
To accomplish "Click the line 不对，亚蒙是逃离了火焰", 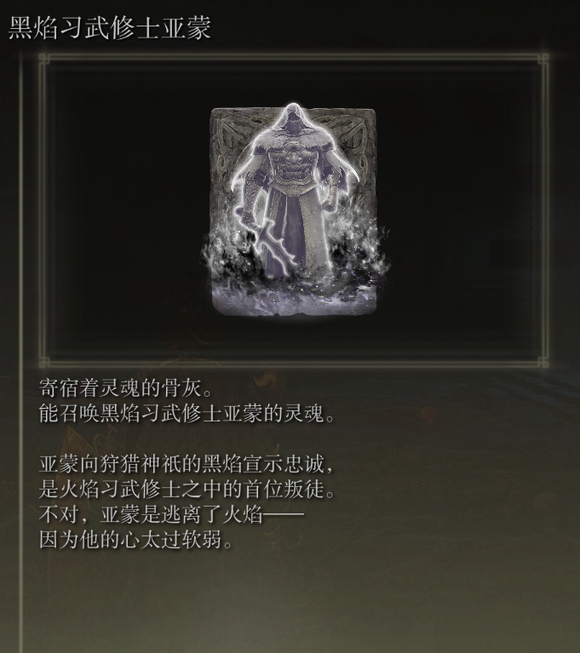I will pyautogui.click(x=171, y=515).
